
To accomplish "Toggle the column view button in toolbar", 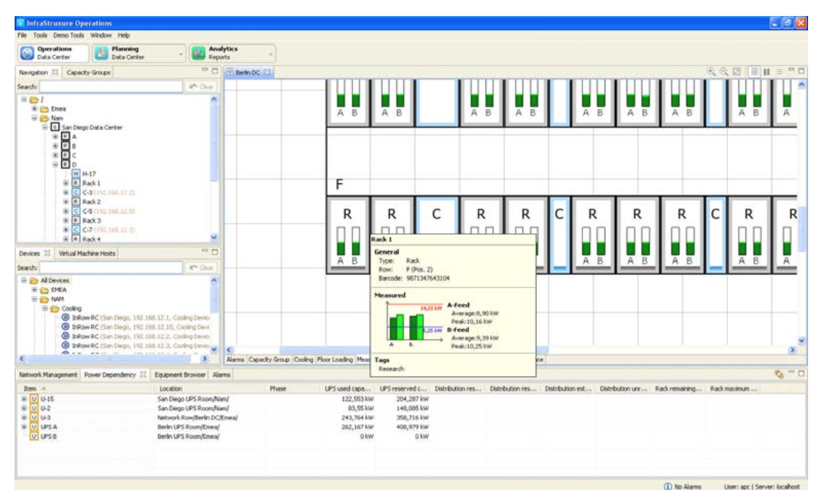I will click(766, 72).
